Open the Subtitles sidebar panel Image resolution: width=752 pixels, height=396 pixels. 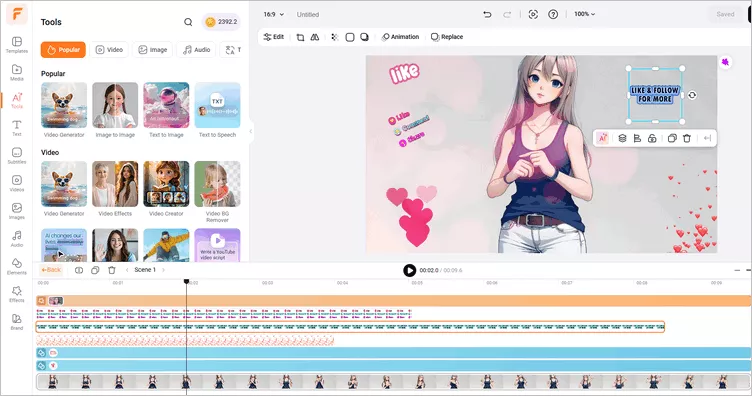(x=17, y=156)
